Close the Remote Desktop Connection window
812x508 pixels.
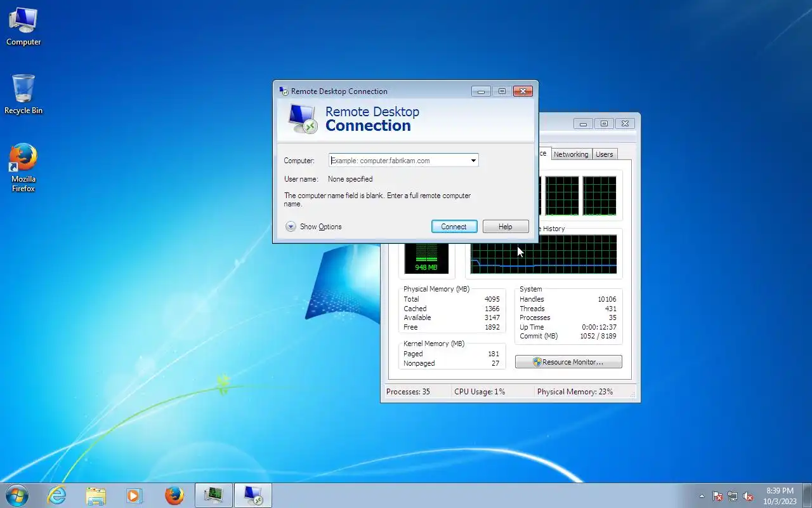[523, 91]
